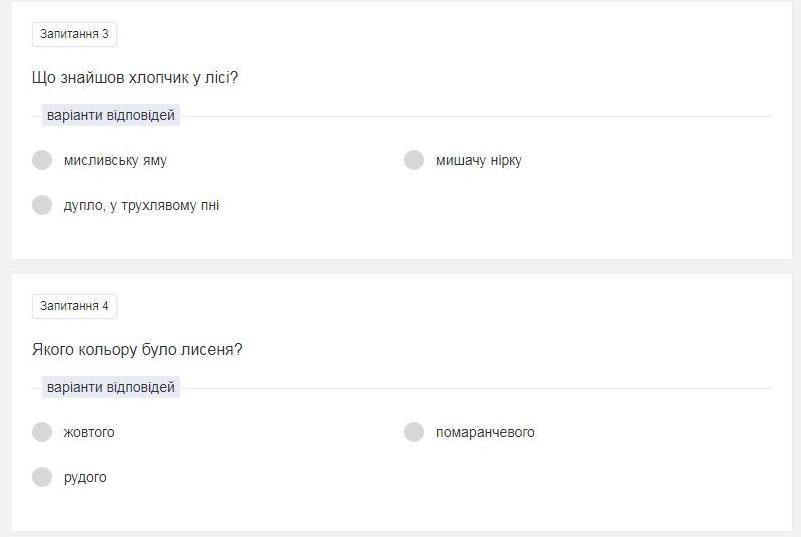Pick the 'помаранчевого' answer text

click(x=485, y=432)
